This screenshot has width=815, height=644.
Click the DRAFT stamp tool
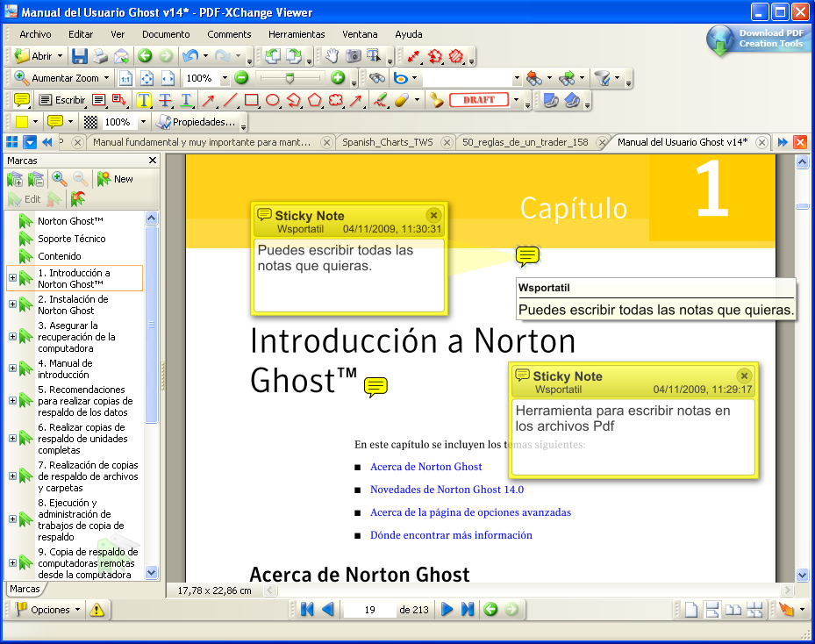(x=479, y=100)
